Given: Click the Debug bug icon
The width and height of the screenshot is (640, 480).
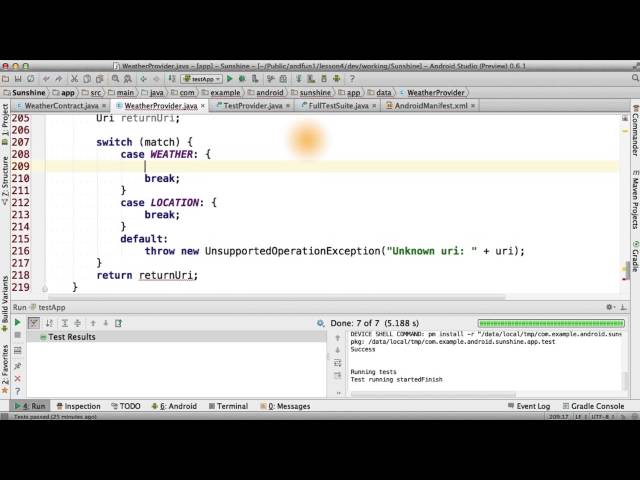Looking at the screenshot, I should click(x=242, y=79).
